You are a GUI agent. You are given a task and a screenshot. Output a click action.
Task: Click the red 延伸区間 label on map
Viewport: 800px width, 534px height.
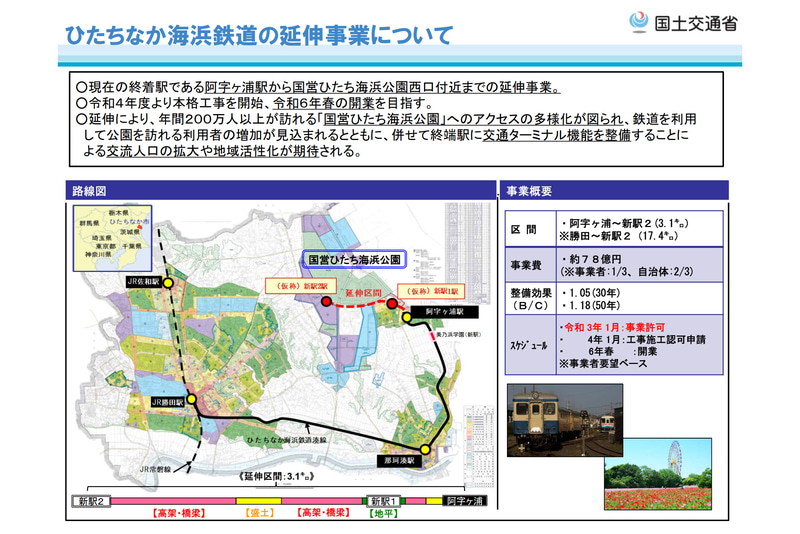363,293
